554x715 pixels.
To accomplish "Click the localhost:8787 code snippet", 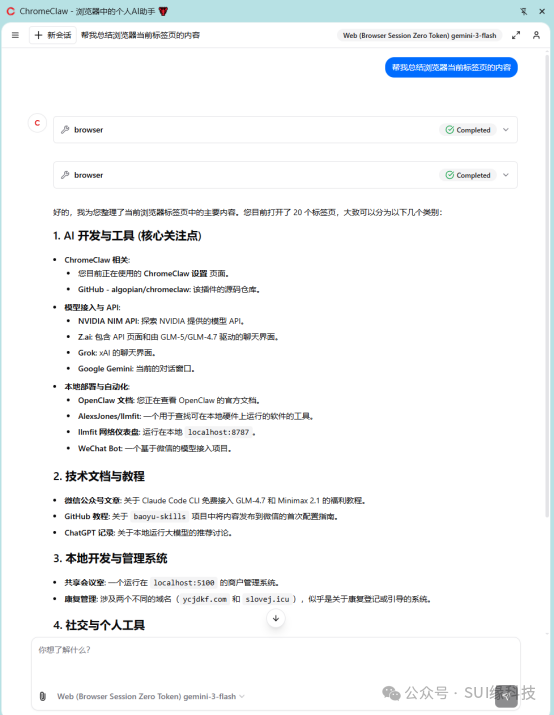I will [x=219, y=432].
